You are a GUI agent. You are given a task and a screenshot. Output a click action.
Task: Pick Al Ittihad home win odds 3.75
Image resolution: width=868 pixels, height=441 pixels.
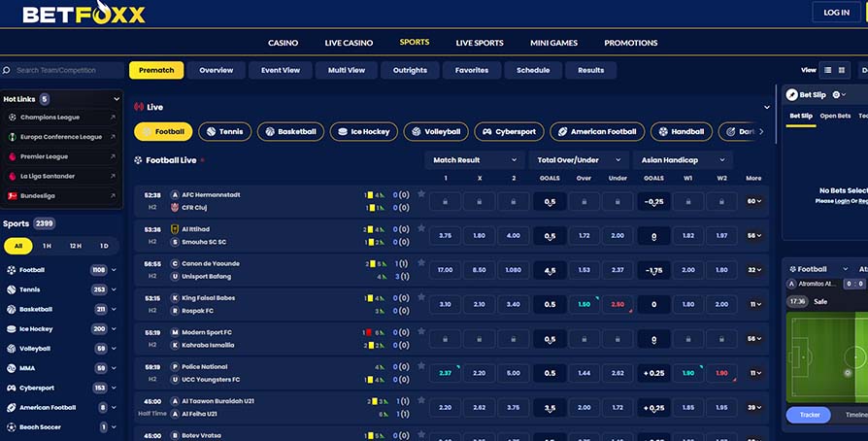tap(445, 235)
